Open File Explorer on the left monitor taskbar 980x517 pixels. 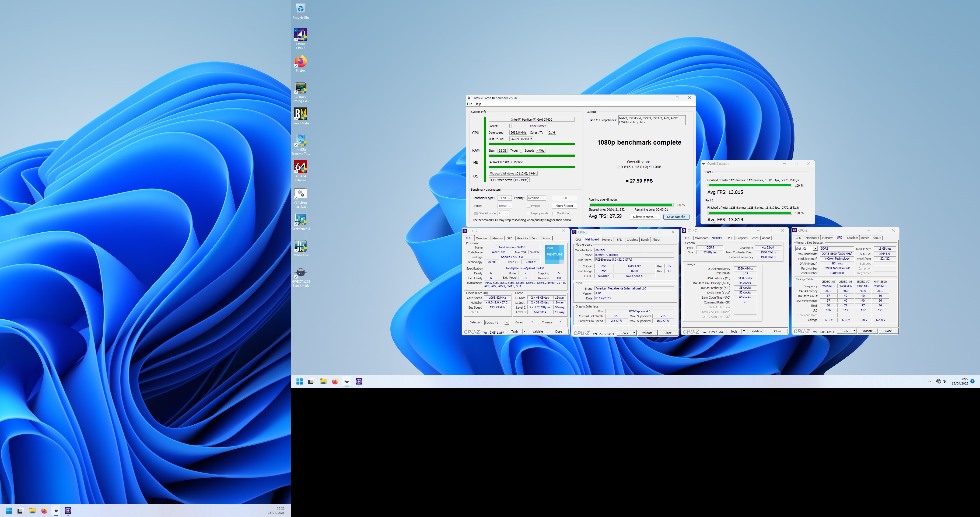(32, 511)
